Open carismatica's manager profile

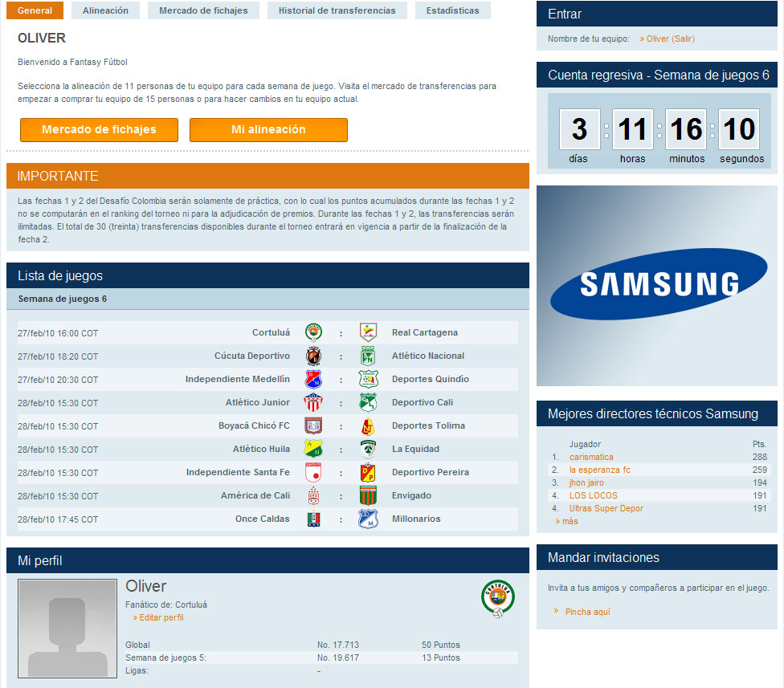(591, 457)
